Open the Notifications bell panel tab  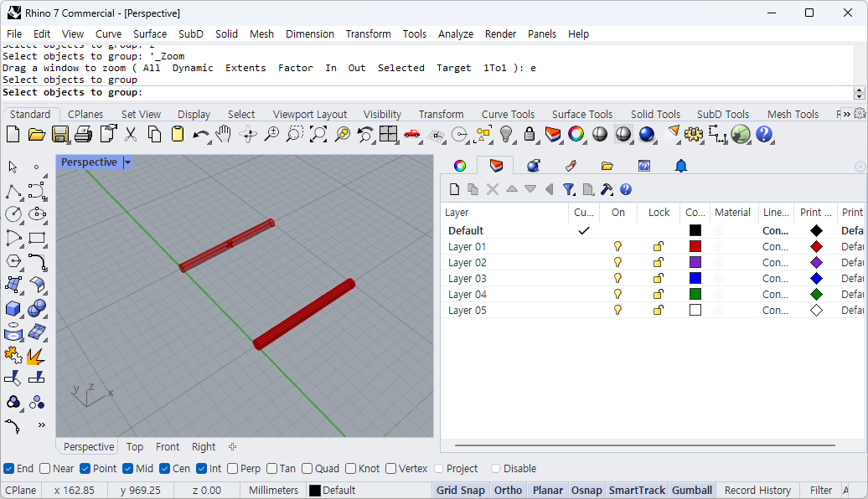pos(681,166)
